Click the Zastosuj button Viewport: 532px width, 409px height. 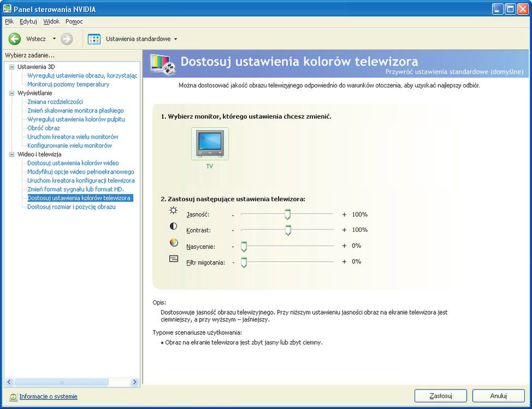(441, 396)
